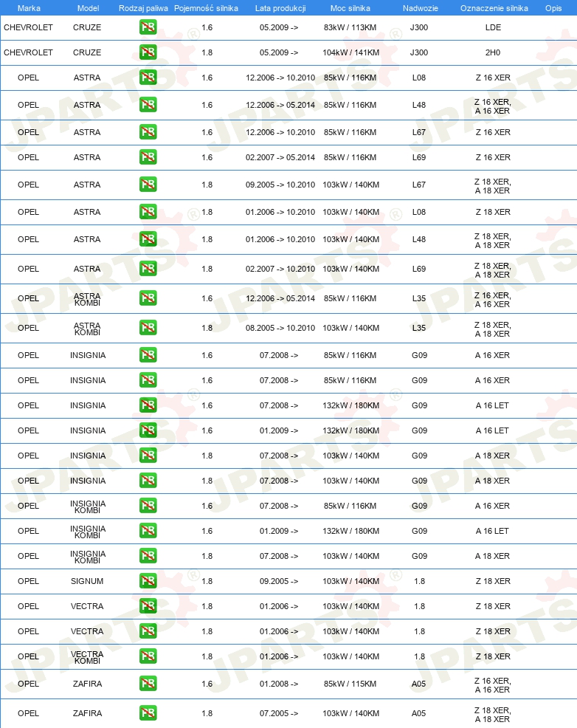Click the 01.2008 -> Zafira date cell
The image size is (577, 728).
[279, 684]
